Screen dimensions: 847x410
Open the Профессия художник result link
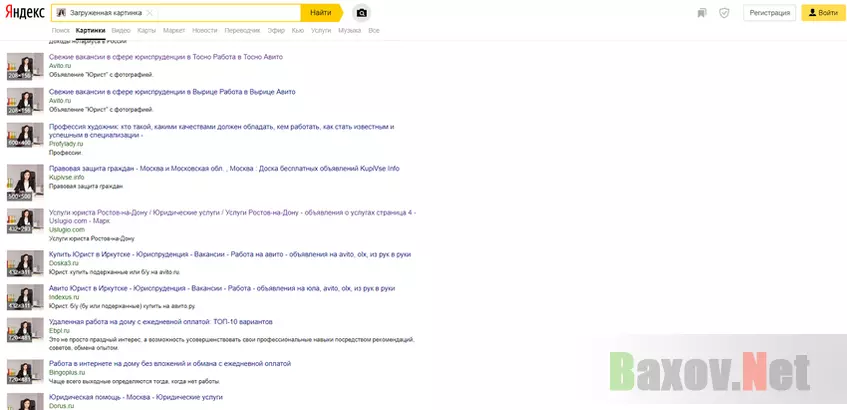point(221,131)
